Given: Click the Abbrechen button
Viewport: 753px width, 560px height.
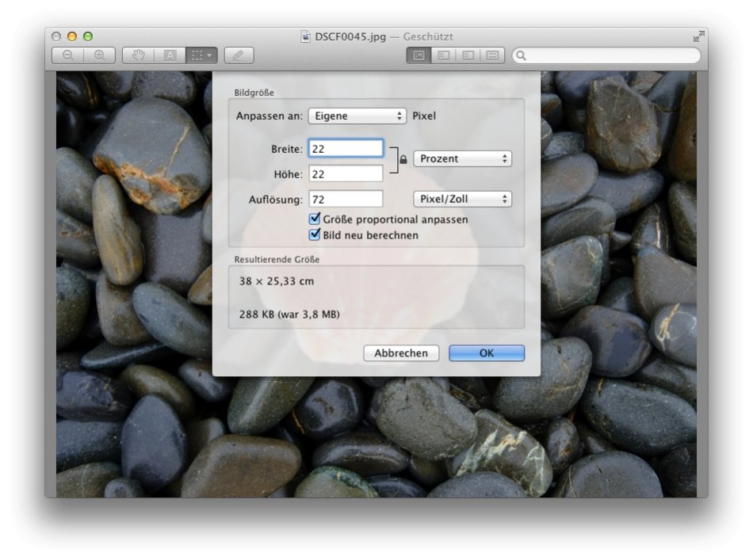Looking at the screenshot, I should click(401, 353).
